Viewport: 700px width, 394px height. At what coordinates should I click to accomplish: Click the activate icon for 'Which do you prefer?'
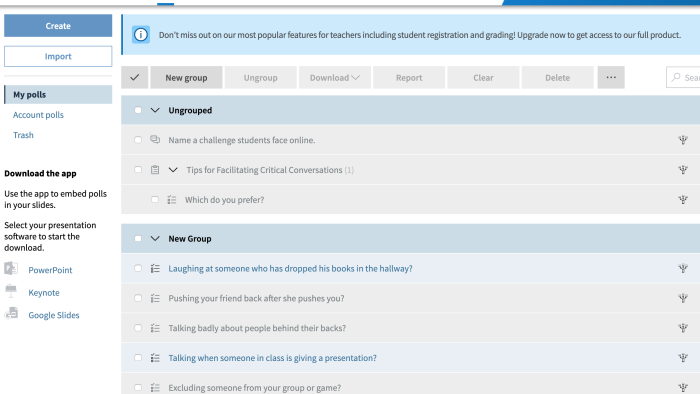[x=683, y=200]
